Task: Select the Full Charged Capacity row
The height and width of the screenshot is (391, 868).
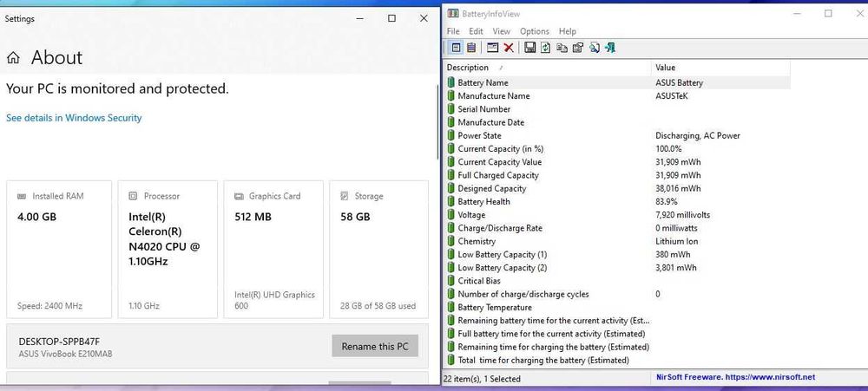Action: pyautogui.click(x=617, y=175)
